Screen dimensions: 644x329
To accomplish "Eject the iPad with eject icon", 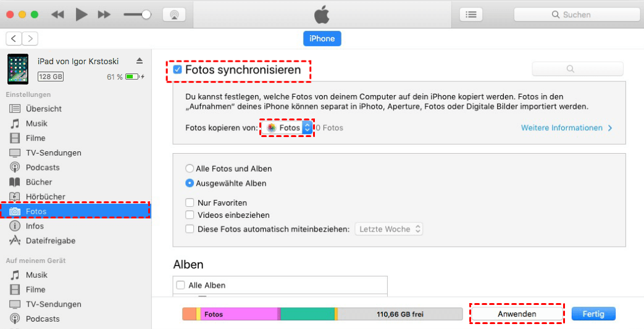I will (140, 61).
